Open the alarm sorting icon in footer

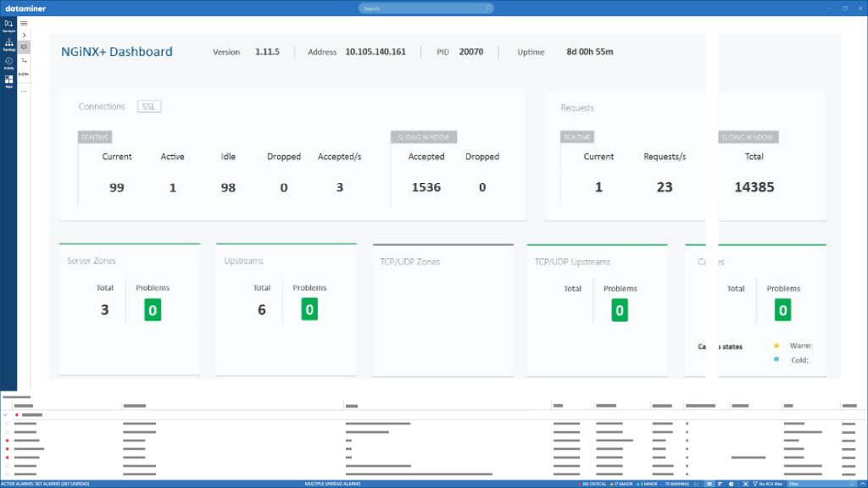[x=721, y=484]
